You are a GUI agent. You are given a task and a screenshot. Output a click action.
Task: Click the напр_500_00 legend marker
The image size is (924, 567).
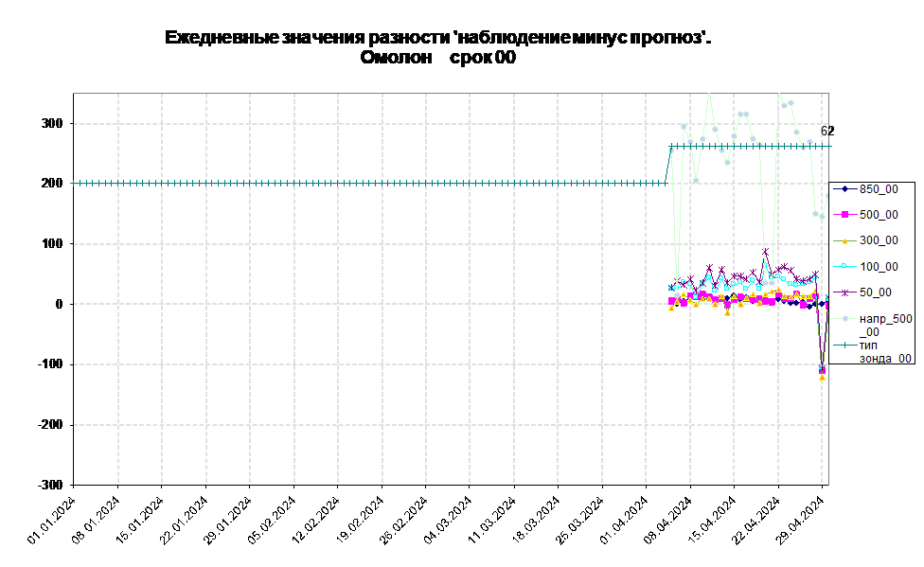pyautogui.click(x=844, y=319)
